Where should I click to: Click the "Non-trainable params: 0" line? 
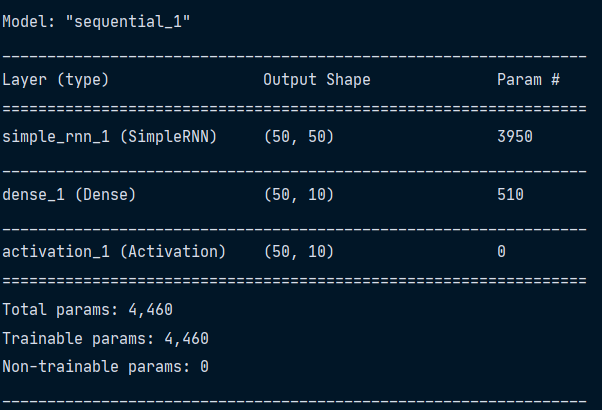105,367
